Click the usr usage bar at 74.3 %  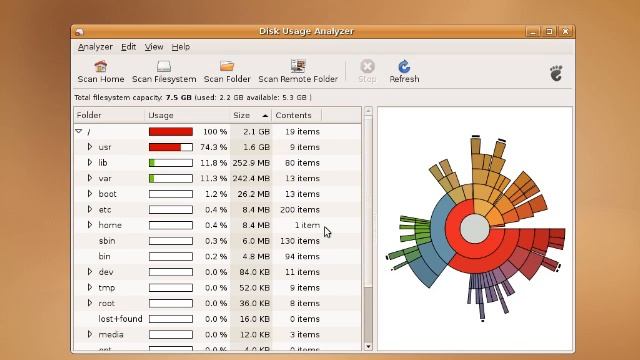click(171, 147)
